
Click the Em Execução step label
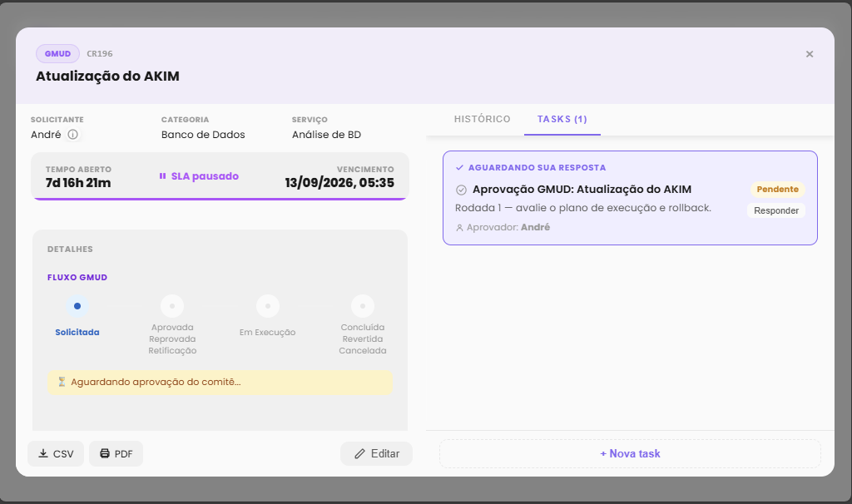click(x=267, y=333)
